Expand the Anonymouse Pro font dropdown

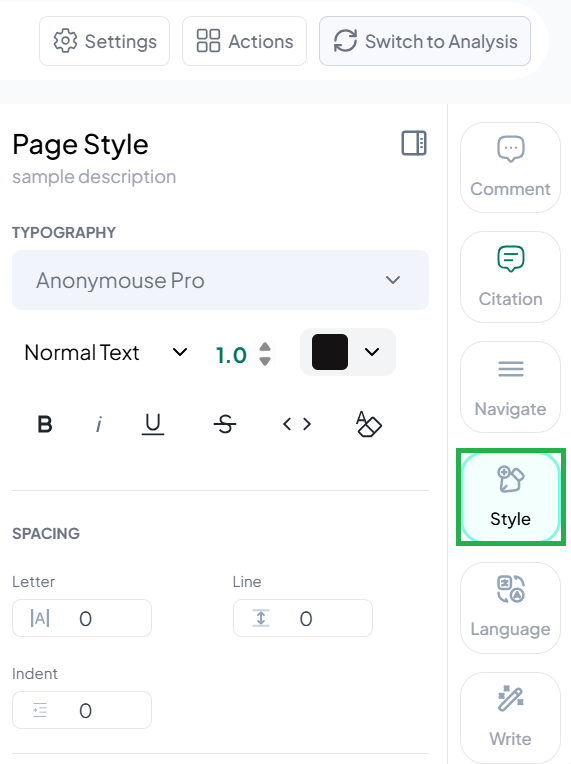click(x=220, y=280)
